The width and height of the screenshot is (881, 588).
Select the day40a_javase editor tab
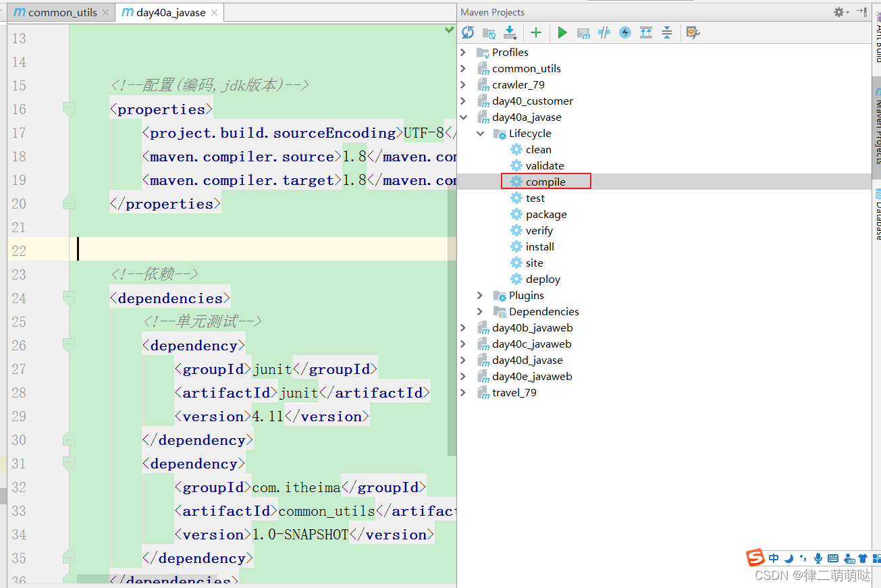169,12
